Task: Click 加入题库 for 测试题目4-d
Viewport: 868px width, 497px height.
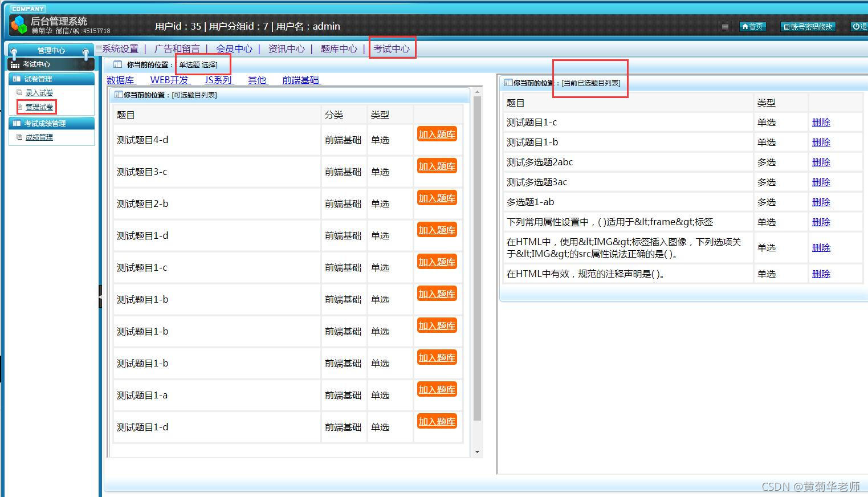Action: [437, 134]
